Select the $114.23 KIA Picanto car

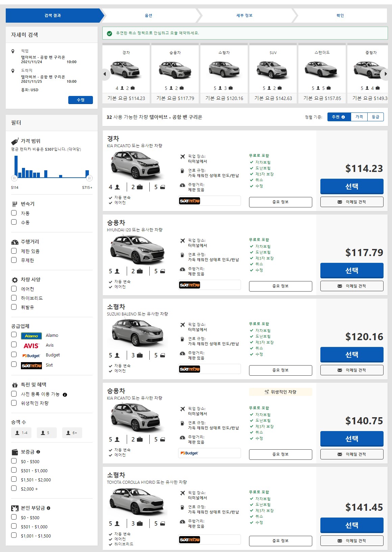351,186
